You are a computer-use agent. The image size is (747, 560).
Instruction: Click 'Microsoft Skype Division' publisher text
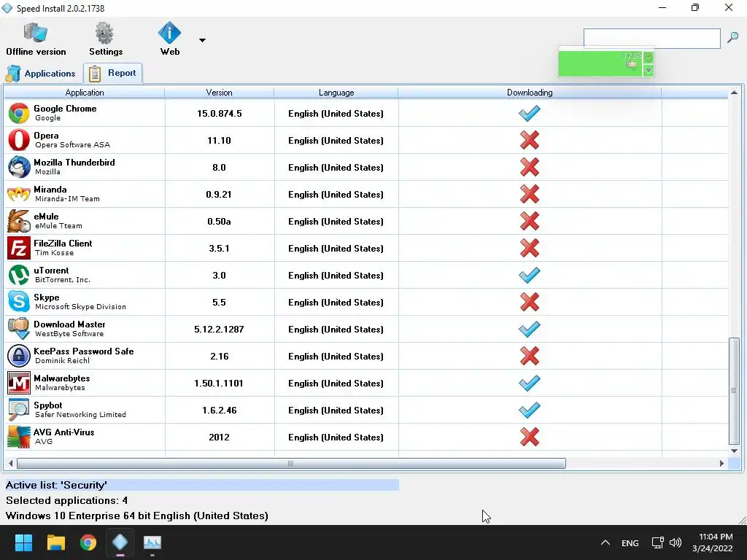click(80, 307)
